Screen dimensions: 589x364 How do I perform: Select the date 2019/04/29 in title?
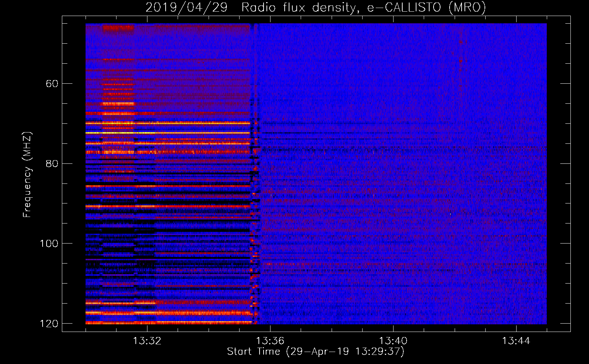tap(186, 7)
